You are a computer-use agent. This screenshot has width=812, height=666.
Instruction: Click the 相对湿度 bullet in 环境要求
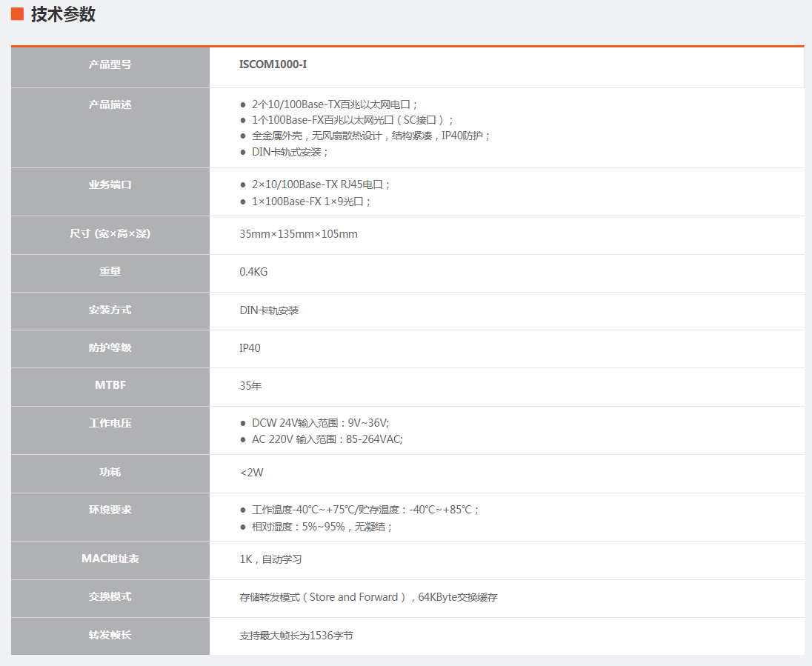(322, 527)
